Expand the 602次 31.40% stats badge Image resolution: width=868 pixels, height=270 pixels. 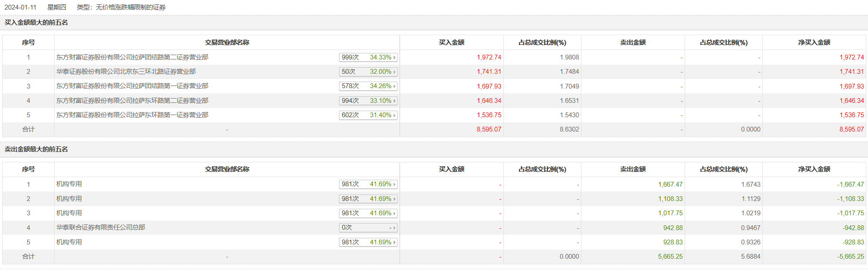368,115
